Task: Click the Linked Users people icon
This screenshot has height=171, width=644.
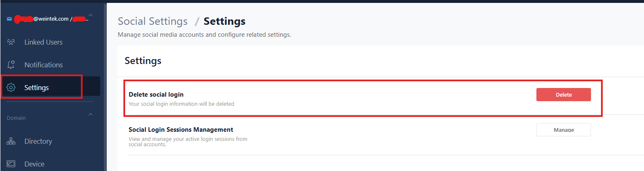Action: pos(11,42)
